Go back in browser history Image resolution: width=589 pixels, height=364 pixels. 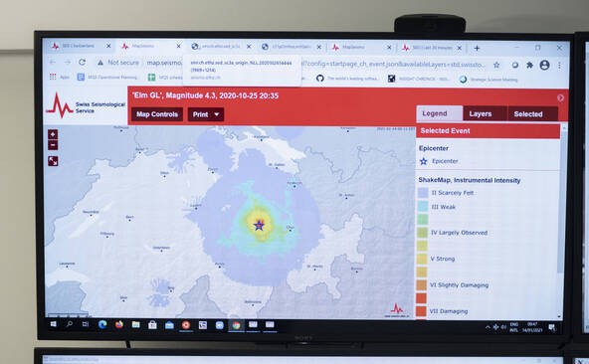click(53, 62)
